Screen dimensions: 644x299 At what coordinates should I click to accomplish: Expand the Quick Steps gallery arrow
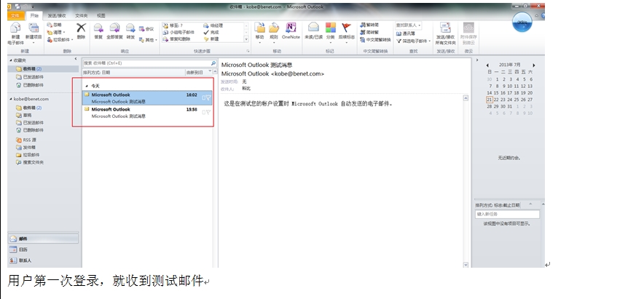point(246,39)
